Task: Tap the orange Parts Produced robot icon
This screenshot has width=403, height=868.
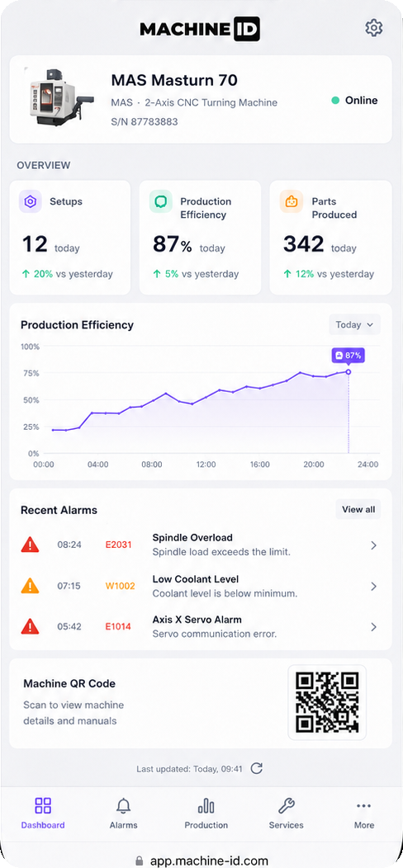Action: pos(292,201)
